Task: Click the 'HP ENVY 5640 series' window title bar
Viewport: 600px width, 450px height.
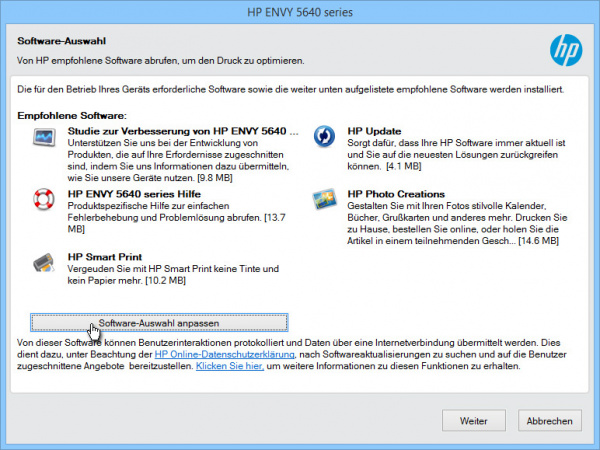Action: tap(299, 13)
